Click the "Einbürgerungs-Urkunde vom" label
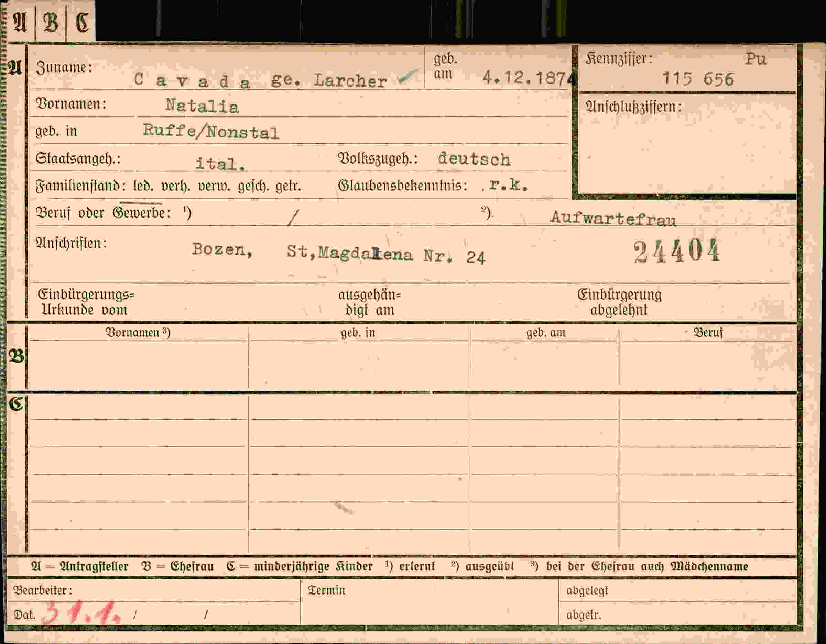 click(86, 302)
